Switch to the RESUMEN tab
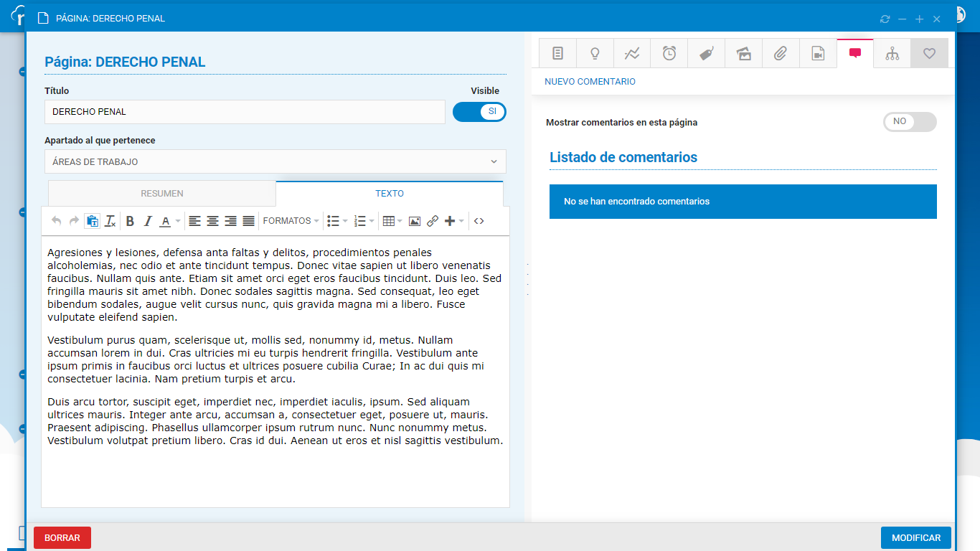The image size is (980, 551). click(162, 194)
